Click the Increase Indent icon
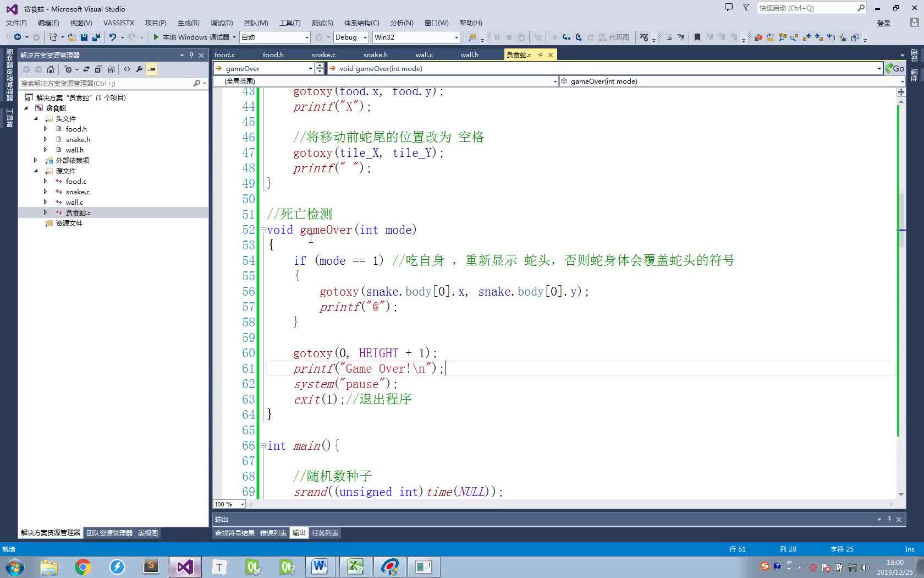Screen dimensions: 924x578 point(681,37)
